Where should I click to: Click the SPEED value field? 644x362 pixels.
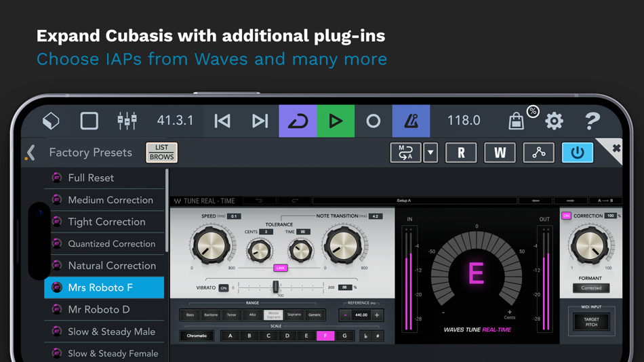[234, 216]
